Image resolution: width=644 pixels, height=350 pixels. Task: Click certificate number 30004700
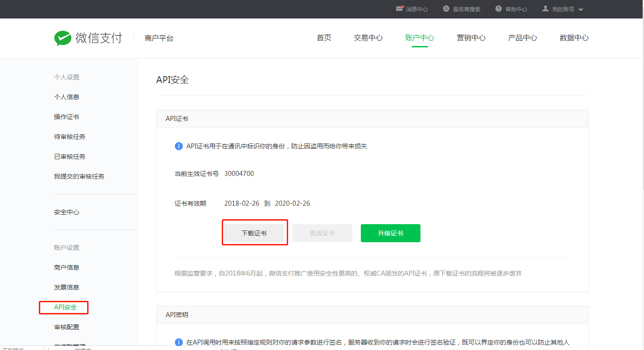[239, 174]
